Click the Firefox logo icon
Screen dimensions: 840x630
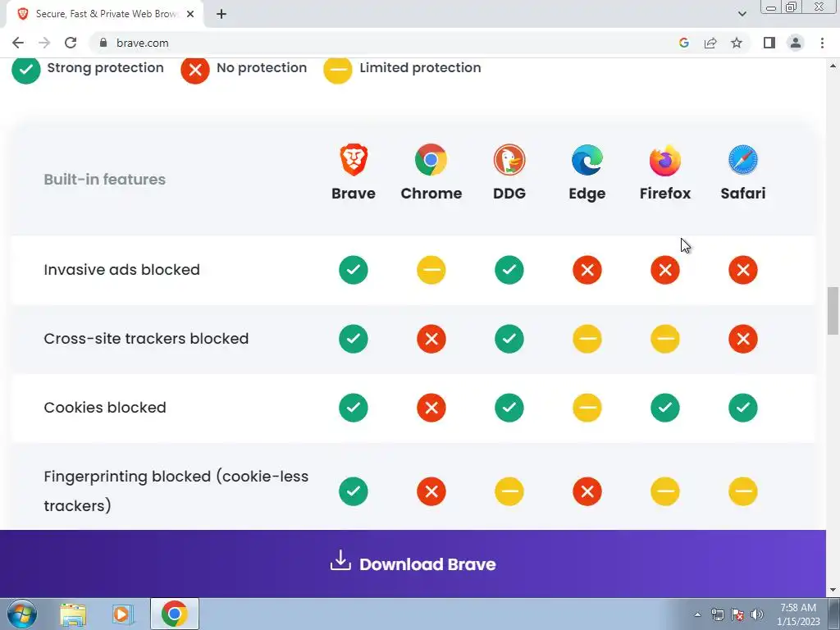click(664, 160)
